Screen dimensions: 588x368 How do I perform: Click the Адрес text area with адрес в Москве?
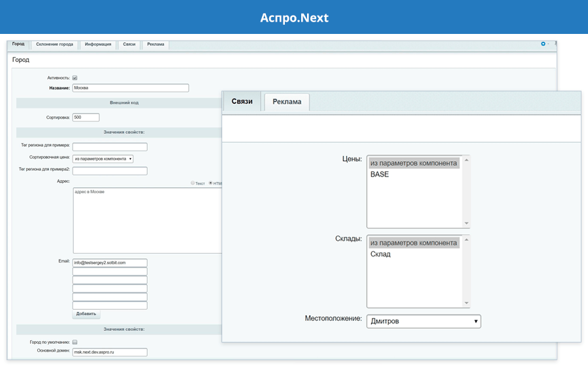click(x=148, y=221)
